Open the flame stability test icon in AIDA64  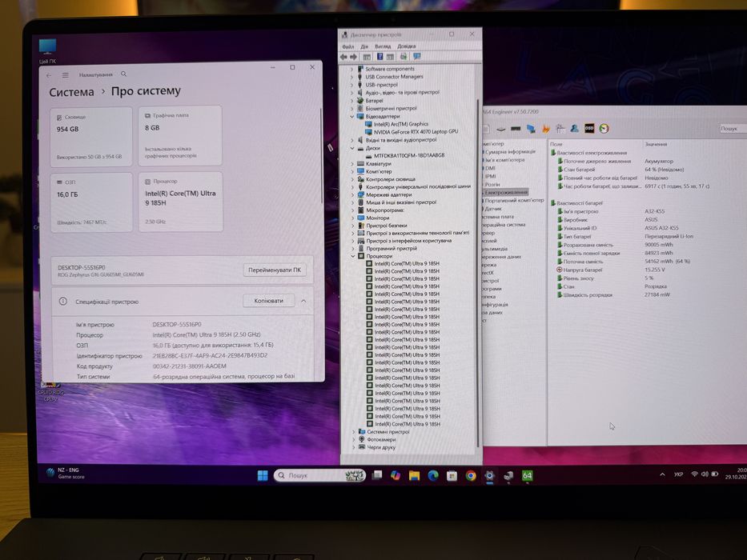(545, 129)
